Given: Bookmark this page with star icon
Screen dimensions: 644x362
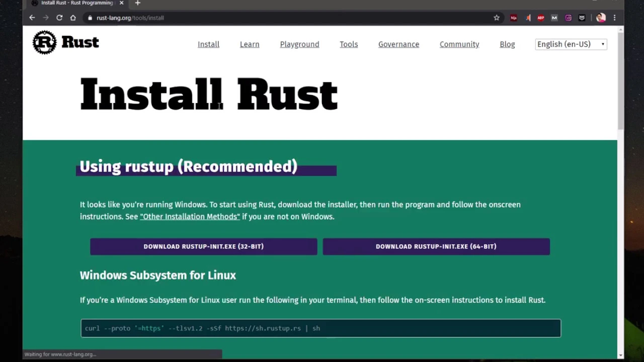Looking at the screenshot, I should tap(497, 18).
